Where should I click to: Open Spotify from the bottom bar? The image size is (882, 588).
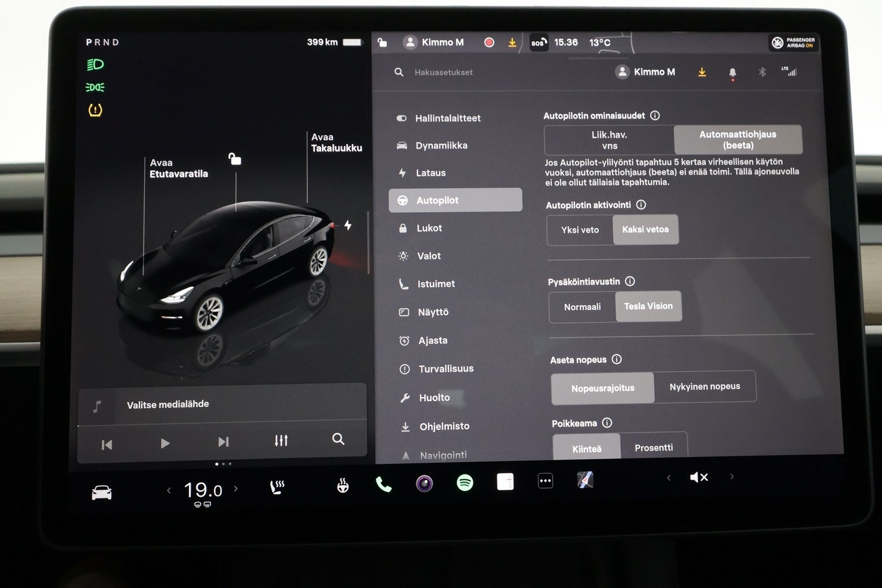pos(465,483)
